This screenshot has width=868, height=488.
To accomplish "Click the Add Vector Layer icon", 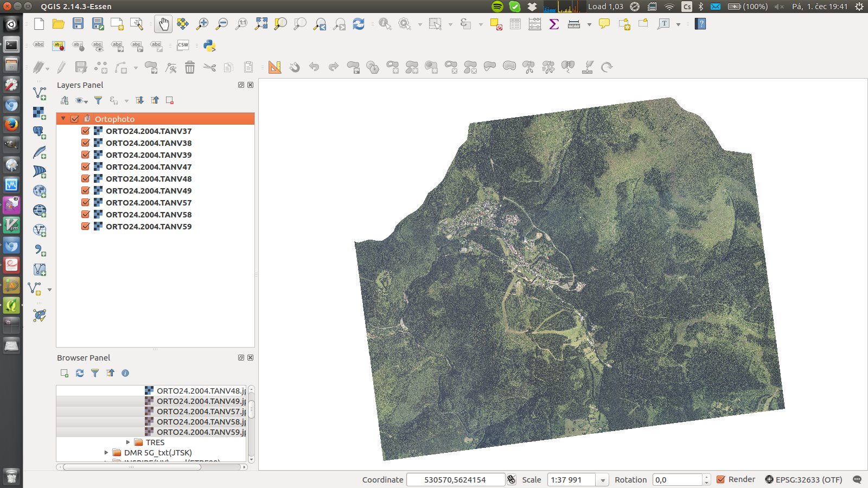I will pyautogui.click(x=39, y=93).
